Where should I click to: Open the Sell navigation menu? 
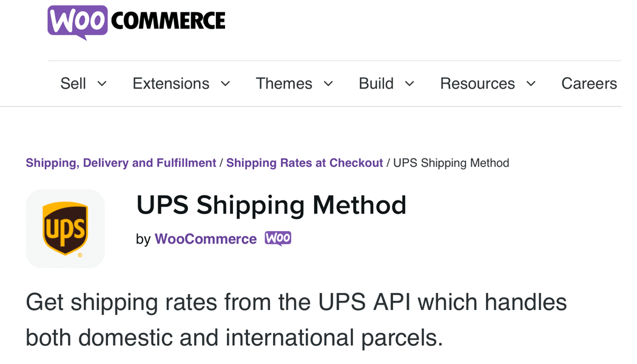tap(73, 84)
